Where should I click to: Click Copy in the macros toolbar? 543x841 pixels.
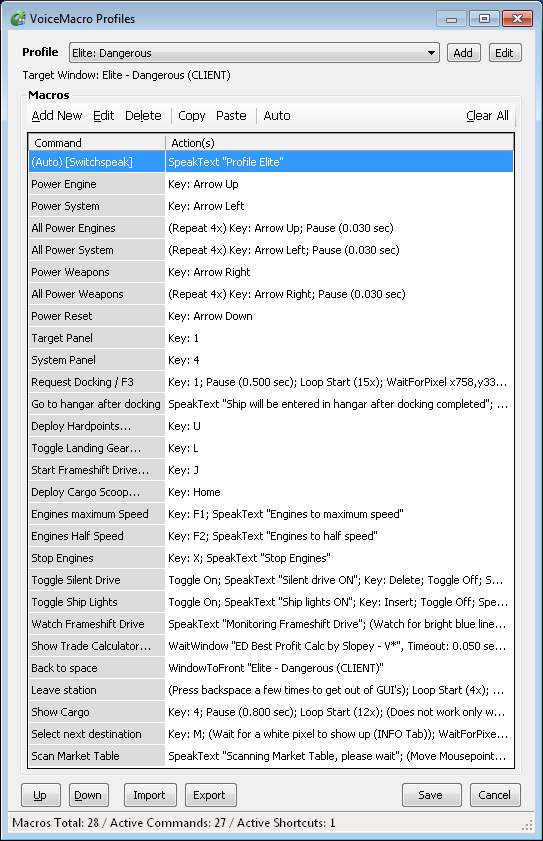(x=192, y=116)
